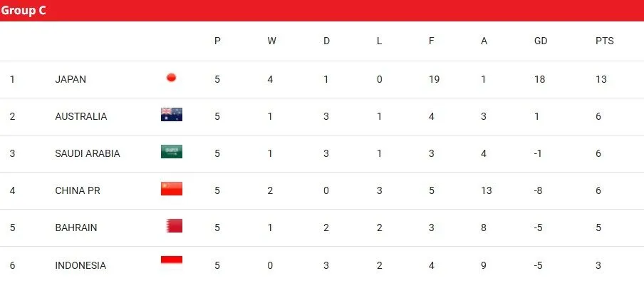644x281 pixels.
Task: Open the JAPAN team name link
Action: [x=71, y=79]
